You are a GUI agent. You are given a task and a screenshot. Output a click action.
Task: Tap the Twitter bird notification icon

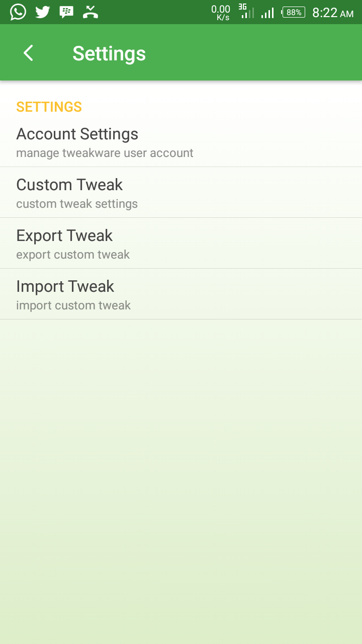tap(43, 12)
